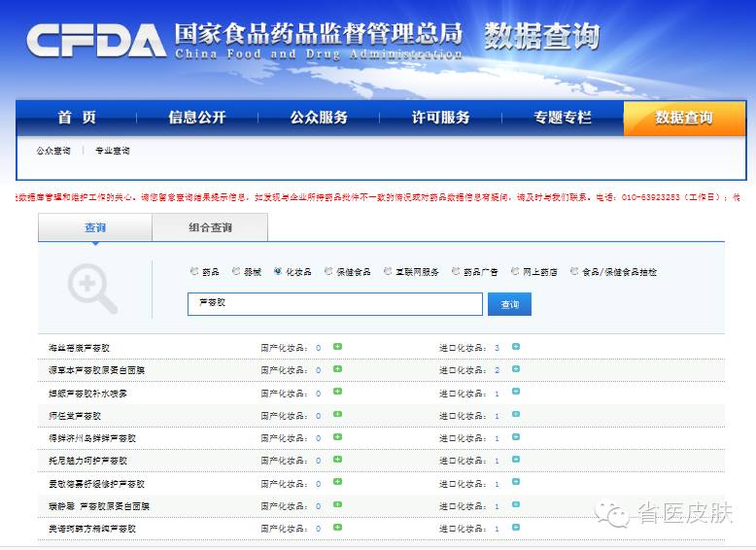Click green plus icon in 美诺珂韩方精纯芦荟胶 row
Screen dimensions: 756x550
337,528
